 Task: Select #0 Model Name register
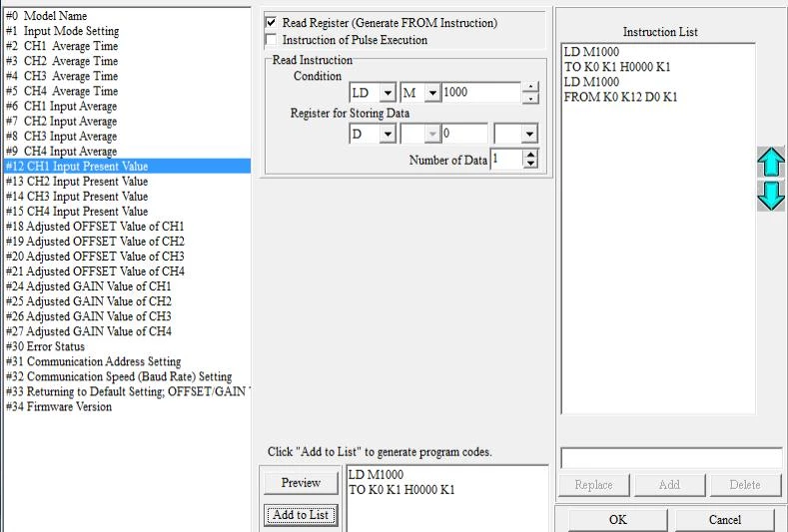(x=47, y=16)
